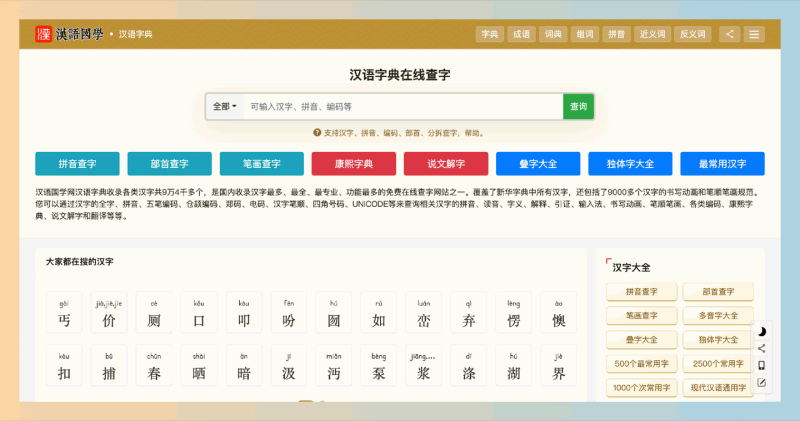Open character card 暗
The height and width of the screenshot is (421, 800).
[x=244, y=365]
